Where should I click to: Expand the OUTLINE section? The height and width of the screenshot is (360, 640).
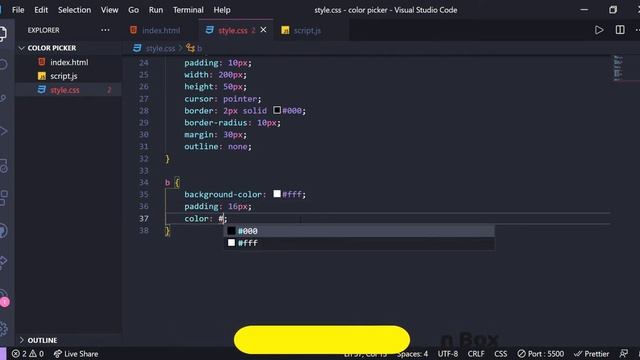(x=42, y=340)
